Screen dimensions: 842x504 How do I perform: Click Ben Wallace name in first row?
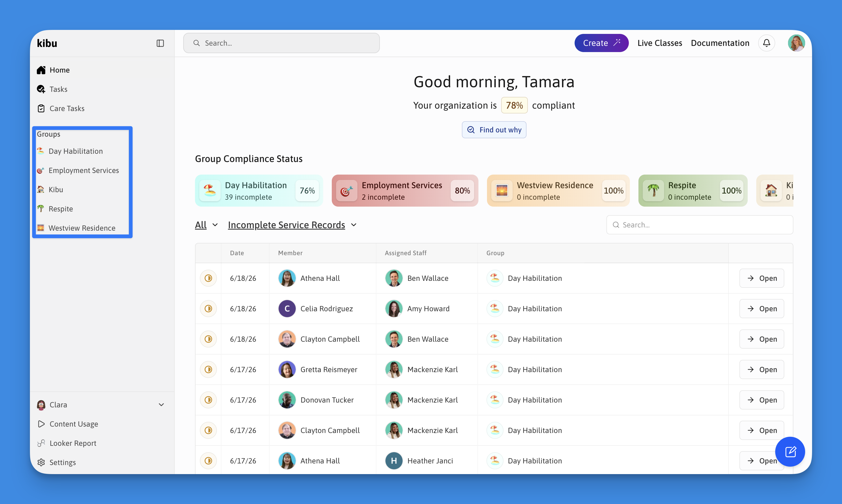[x=428, y=278]
